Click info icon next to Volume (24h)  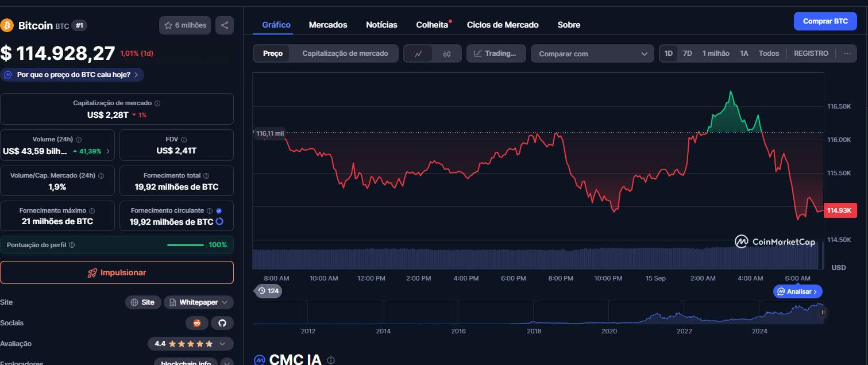pyautogui.click(x=79, y=140)
